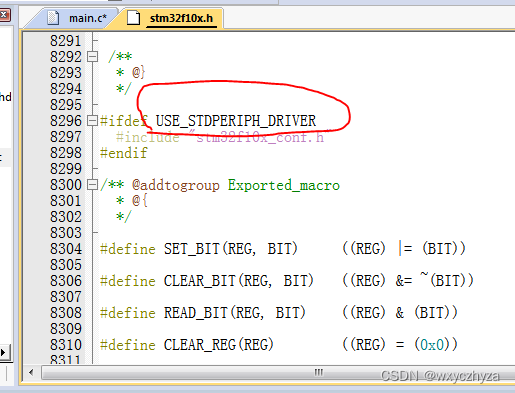The width and height of the screenshot is (515, 393).
Task: Click the ((REG) & (BIT)) expression
Action: click(400, 313)
